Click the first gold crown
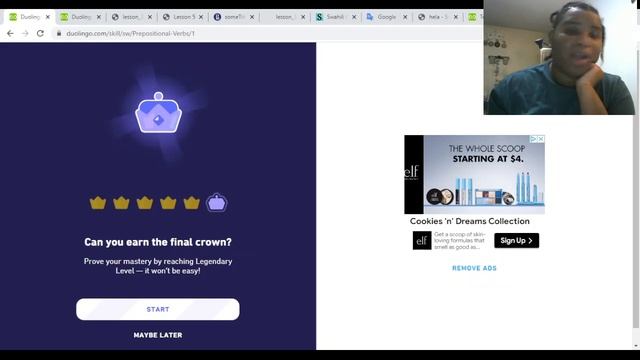 pos(98,203)
